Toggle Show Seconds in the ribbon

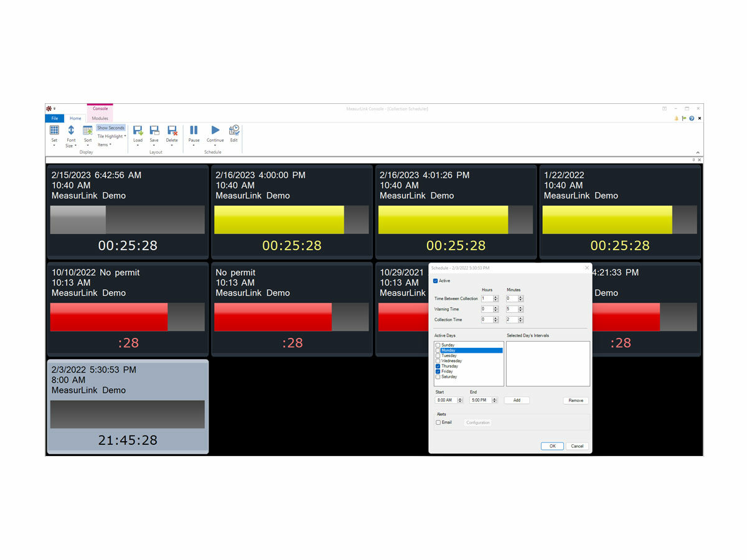coord(111,128)
